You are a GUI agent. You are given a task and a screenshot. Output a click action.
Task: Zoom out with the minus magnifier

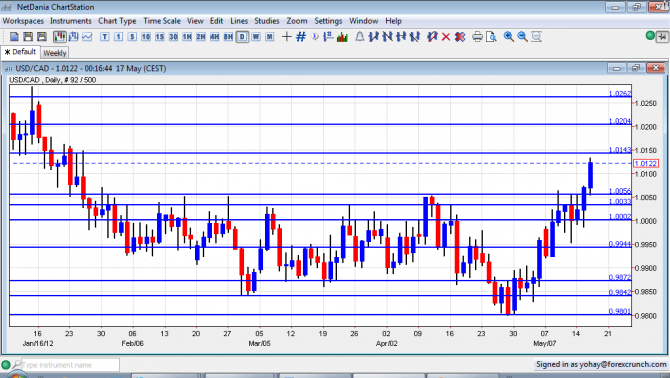(x=522, y=37)
